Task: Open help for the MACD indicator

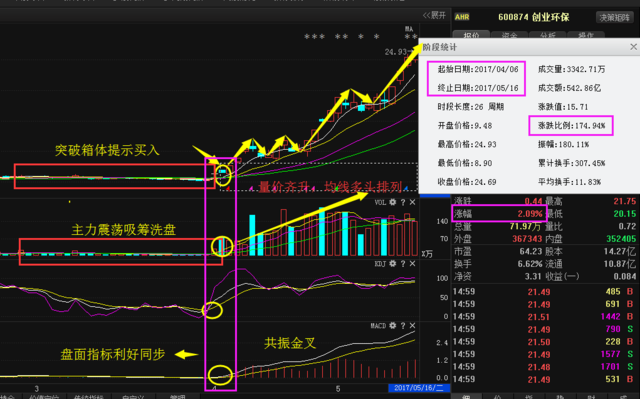Action: tap(403, 326)
